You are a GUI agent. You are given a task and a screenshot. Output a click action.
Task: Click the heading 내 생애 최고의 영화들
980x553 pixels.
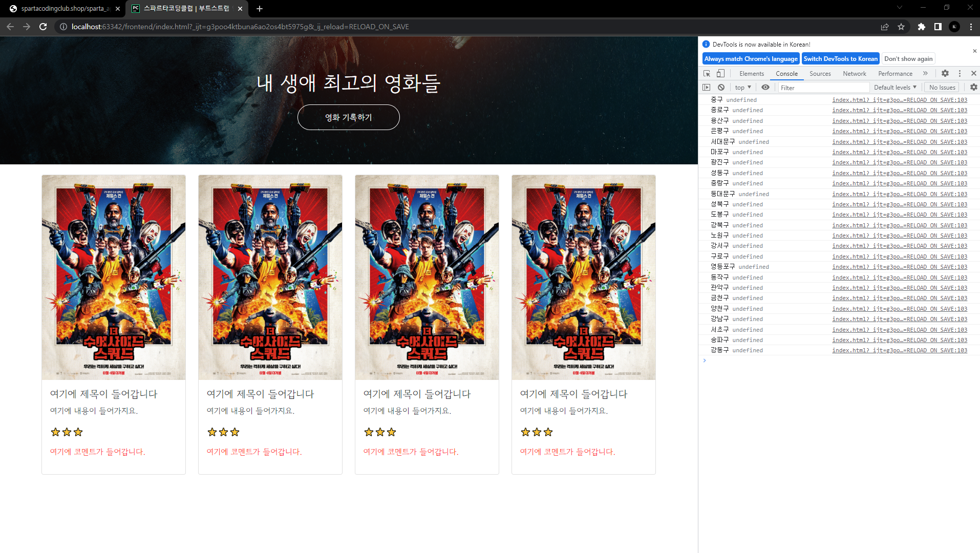[348, 82]
